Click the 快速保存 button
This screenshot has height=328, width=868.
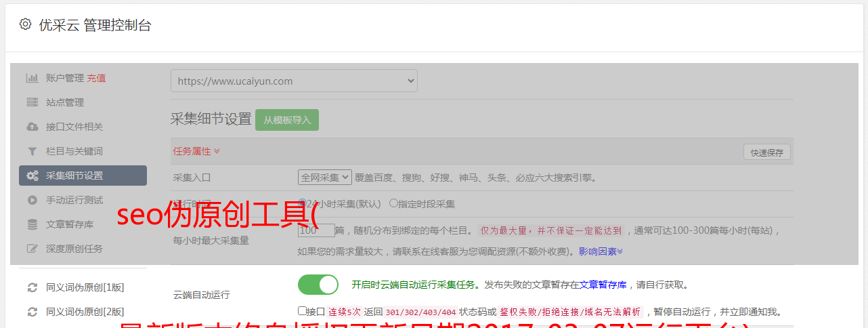[x=766, y=152]
